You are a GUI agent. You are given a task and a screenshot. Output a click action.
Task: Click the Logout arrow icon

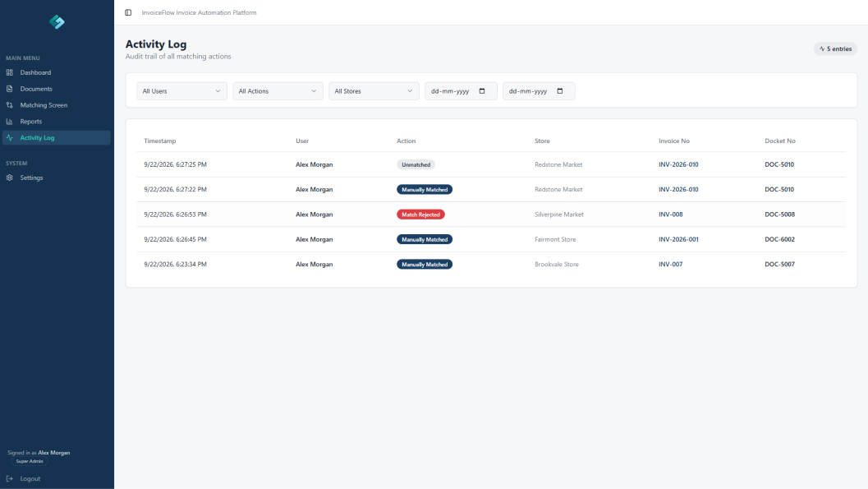coord(9,478)
